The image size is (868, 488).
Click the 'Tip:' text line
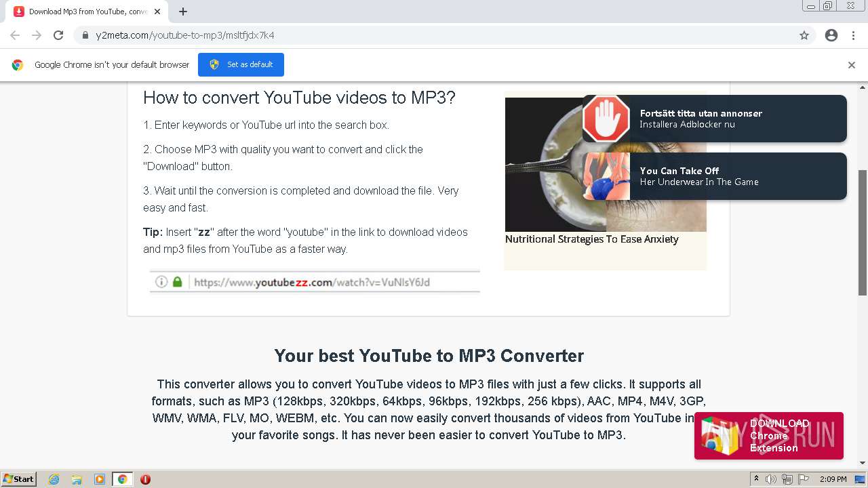[x=305, y=241]
